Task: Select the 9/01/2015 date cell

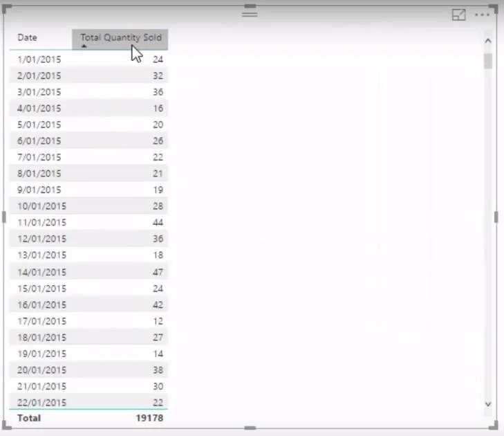Action: click(39, 190)
